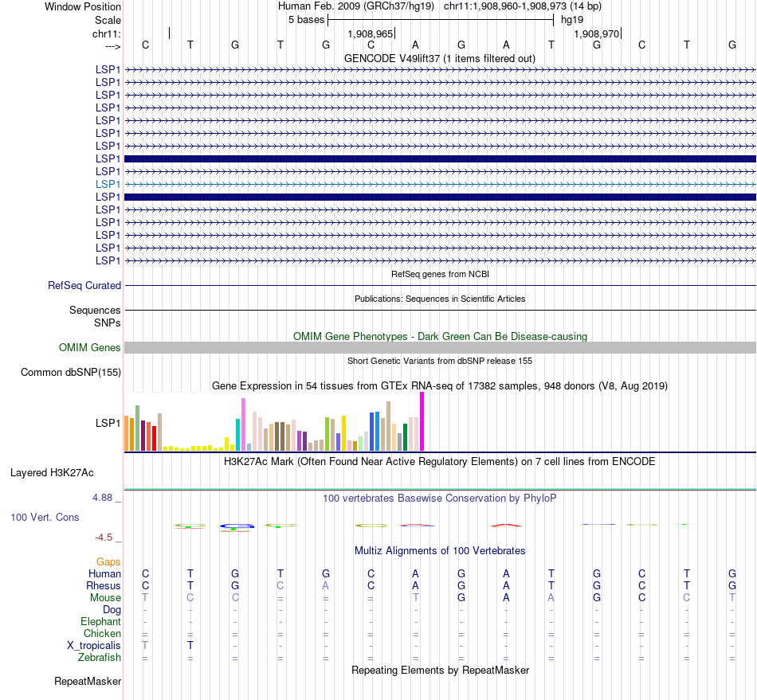Open 'Repeating Elements by RepeatMasker' title
Screen dimensions: 757x700
pos(440,670)
